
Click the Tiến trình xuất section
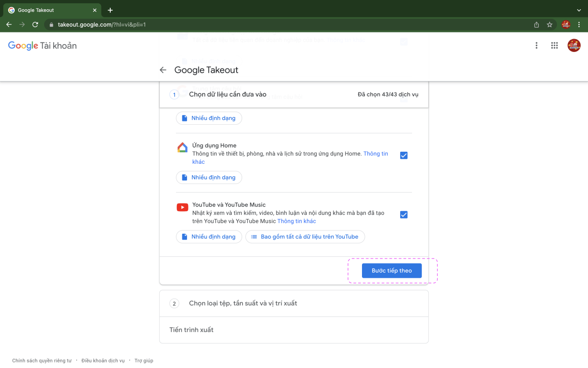[294, 330]
